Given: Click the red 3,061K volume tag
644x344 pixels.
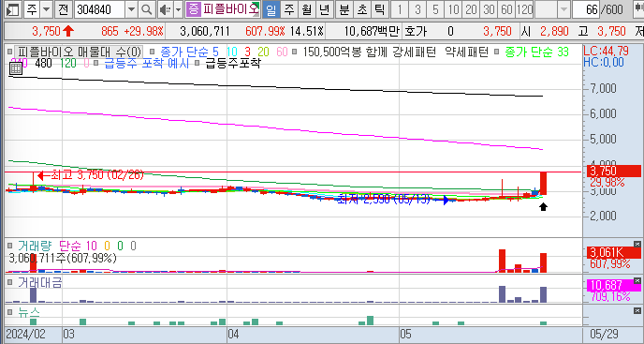Looking at the screenshot, I should [614, 252].
